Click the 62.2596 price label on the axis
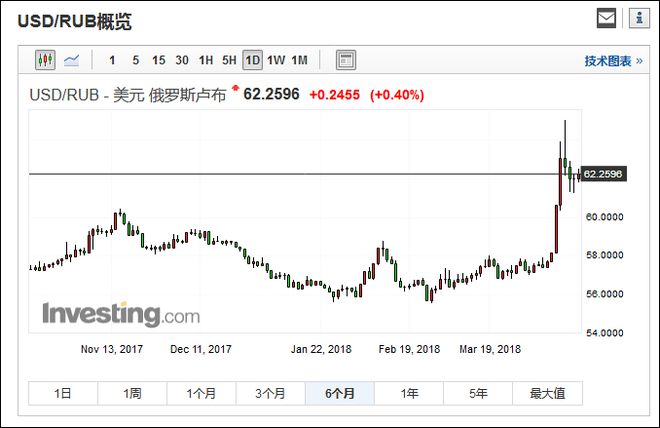The height and width of the screenshot is (428, 660). (x=604, y=174)
